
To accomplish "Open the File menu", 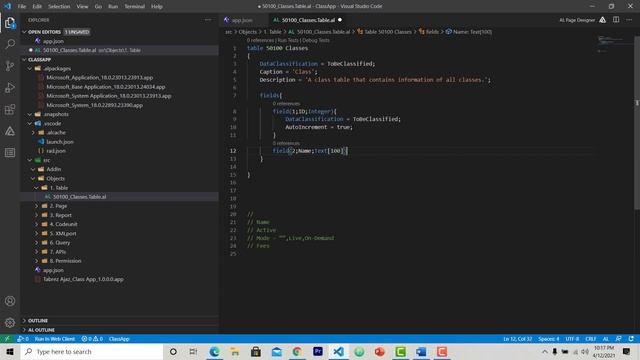I will (22, 7).
